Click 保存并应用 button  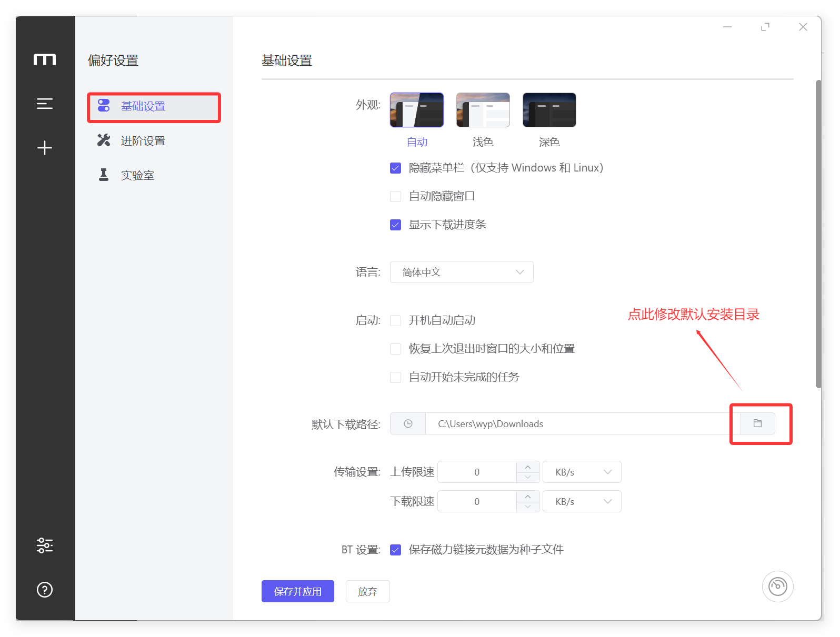298,591
